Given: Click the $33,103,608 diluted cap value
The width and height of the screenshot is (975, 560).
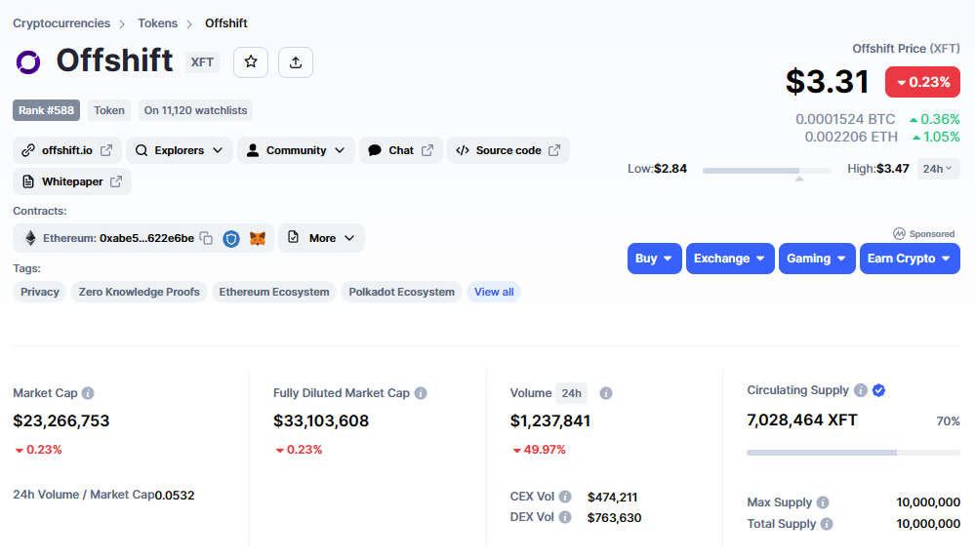Looking at the screenshot, I should [321, 420].
